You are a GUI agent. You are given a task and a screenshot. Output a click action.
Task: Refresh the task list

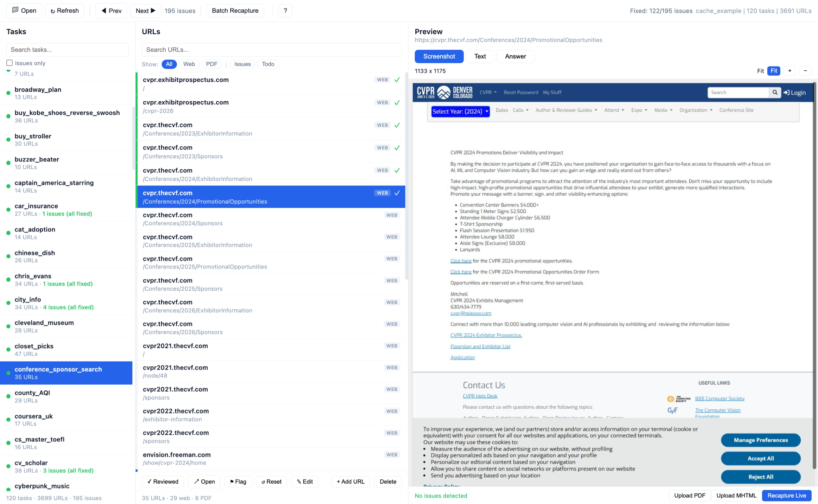[65, 11]
